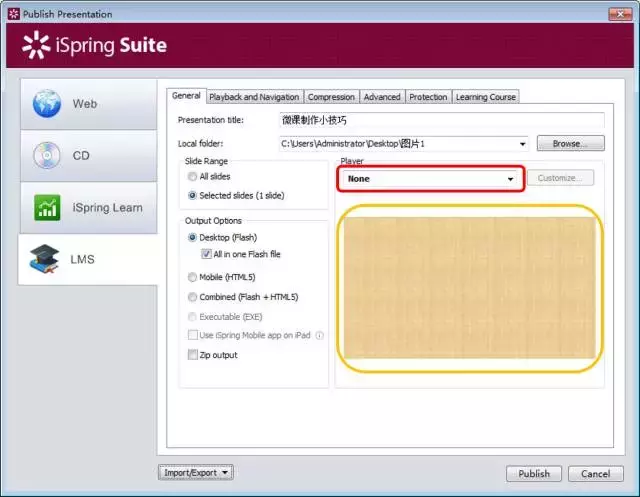Open the iSpring Learn chart icon
This screenshot has width=640, height=497.
pos(47,208)
